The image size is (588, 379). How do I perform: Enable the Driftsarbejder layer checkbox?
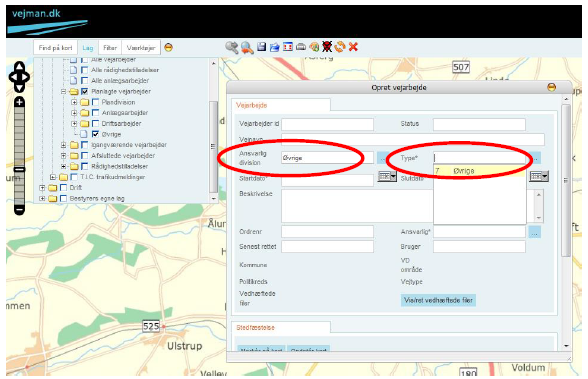click(95, 123)
